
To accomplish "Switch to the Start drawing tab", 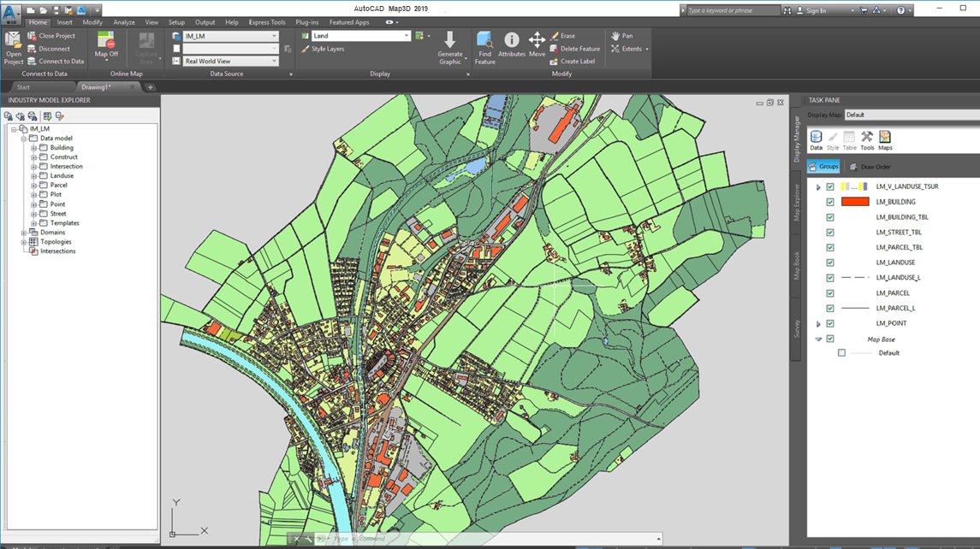I will [x=23, y=87].
